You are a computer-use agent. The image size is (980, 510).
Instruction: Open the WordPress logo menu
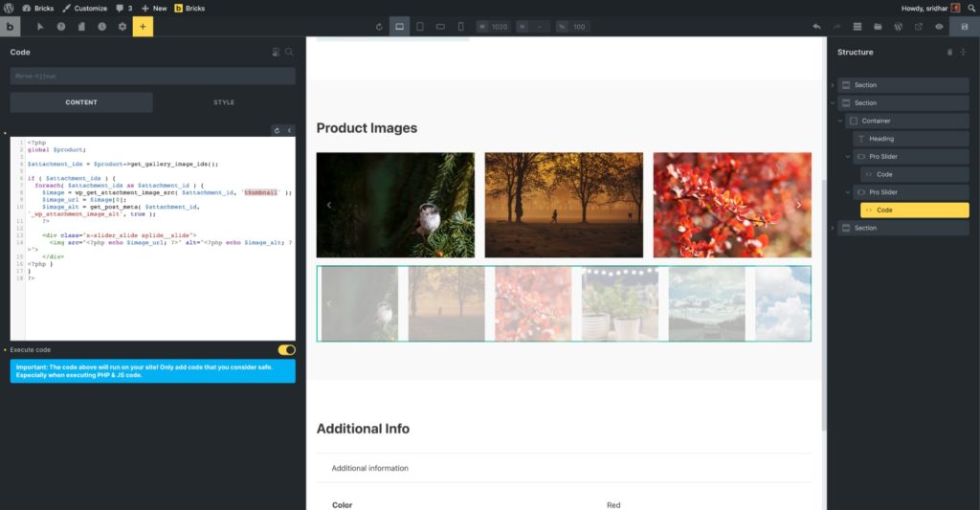coord(9,8)
